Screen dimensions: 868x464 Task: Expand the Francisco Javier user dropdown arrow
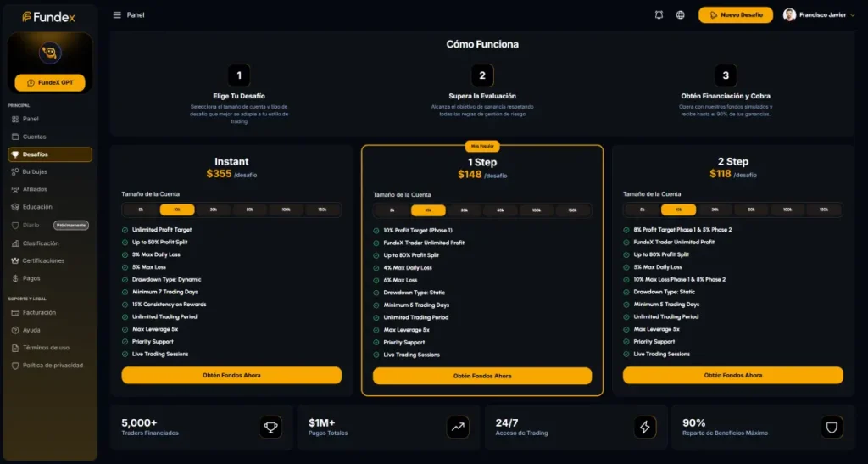click(853, 15)
